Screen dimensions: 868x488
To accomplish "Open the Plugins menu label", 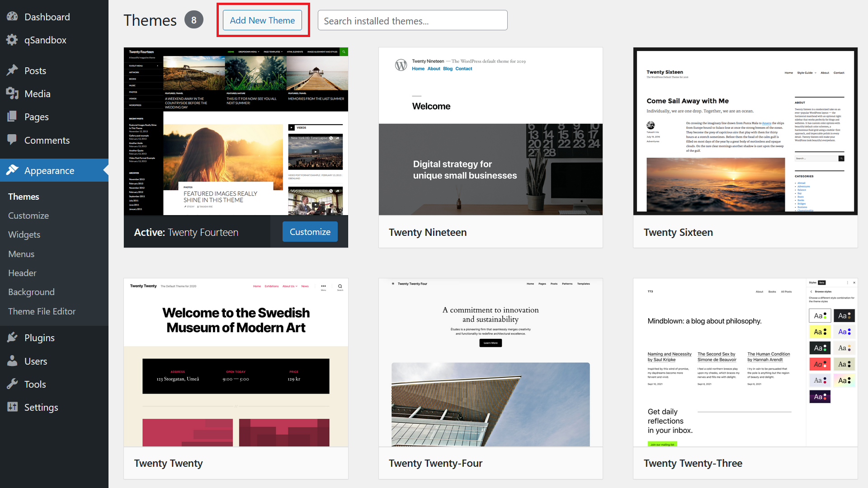I will (39, 338).
